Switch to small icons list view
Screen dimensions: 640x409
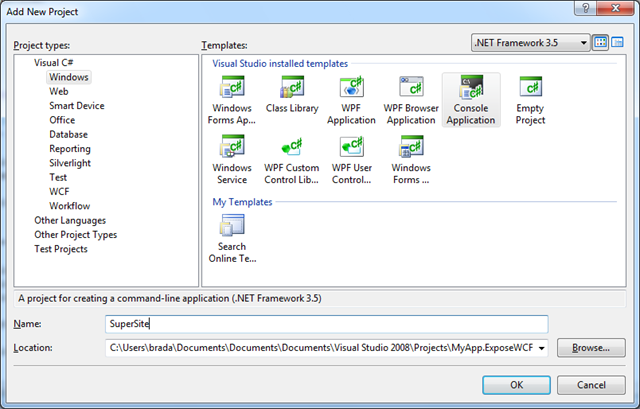pos(619,43)
